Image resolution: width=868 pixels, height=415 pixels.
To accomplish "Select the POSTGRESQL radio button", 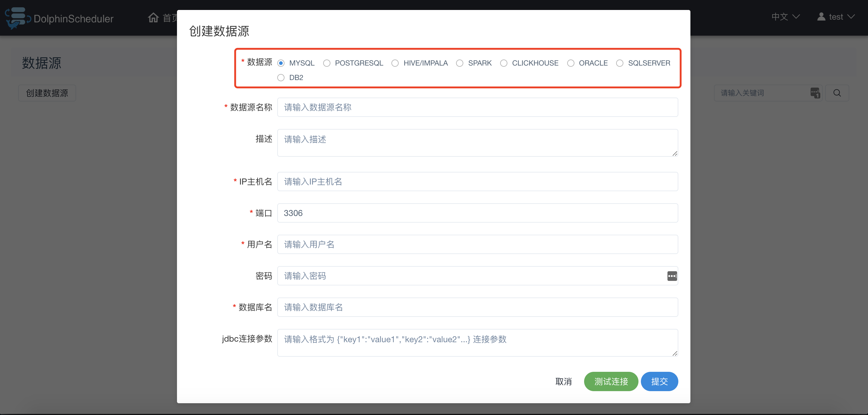I will coord(326,63).
